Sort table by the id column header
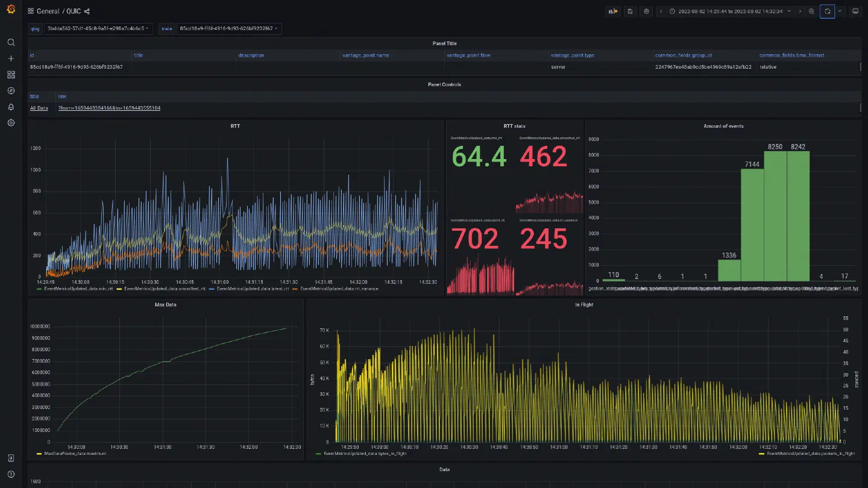 click(32, 55)
